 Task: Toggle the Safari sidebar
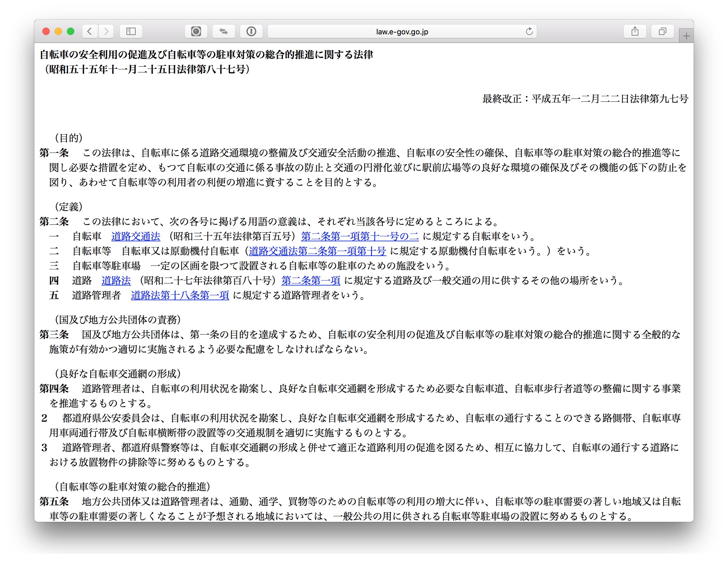pyautogui.click(x=131, y=31)
